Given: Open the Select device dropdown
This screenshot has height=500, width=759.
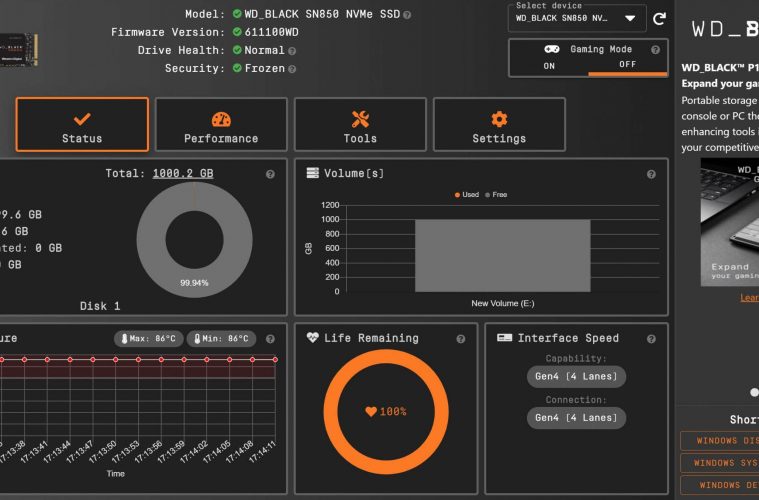Looking at the screenshot, I should coord(577,18).
